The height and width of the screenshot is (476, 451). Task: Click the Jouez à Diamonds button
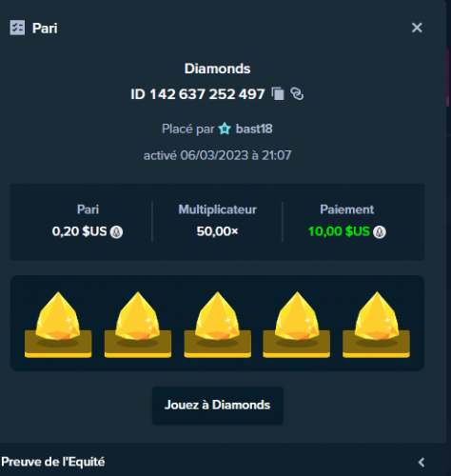coord(218,406)
